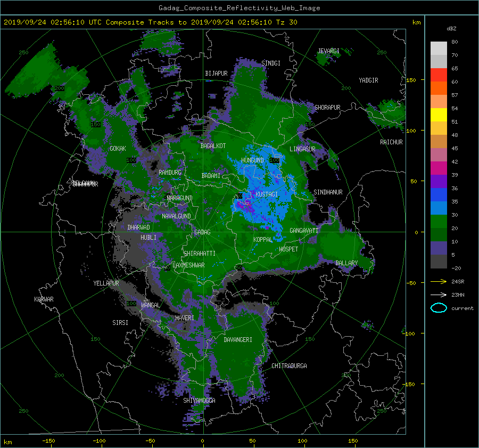Screen dimensions: 479x448
Task: Click the DAVANGERI city label
Action: pyautogui.click(x=238, y=340)
